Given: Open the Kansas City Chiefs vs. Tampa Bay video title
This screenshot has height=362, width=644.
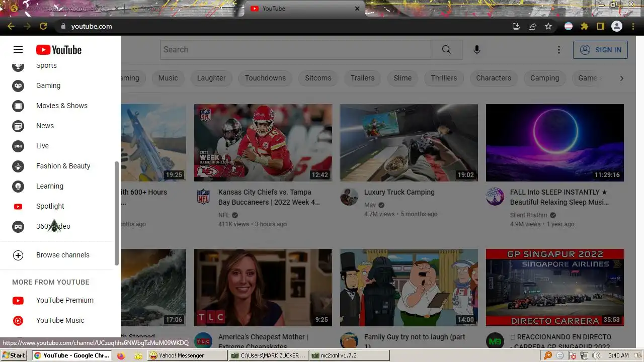Looking at the screenshot, I should tap(269, 197).
